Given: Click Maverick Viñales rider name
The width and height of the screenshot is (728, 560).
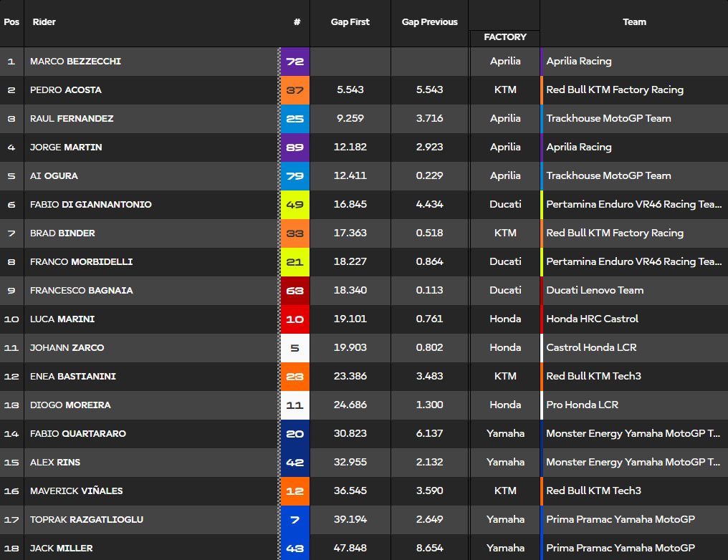Looking at the screenshot, I should coord(76,491).
